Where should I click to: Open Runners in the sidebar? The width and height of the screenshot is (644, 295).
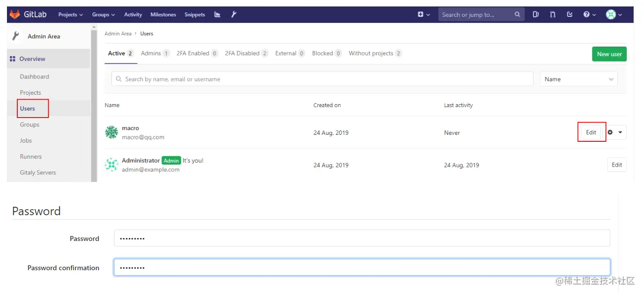pos(31,157)
